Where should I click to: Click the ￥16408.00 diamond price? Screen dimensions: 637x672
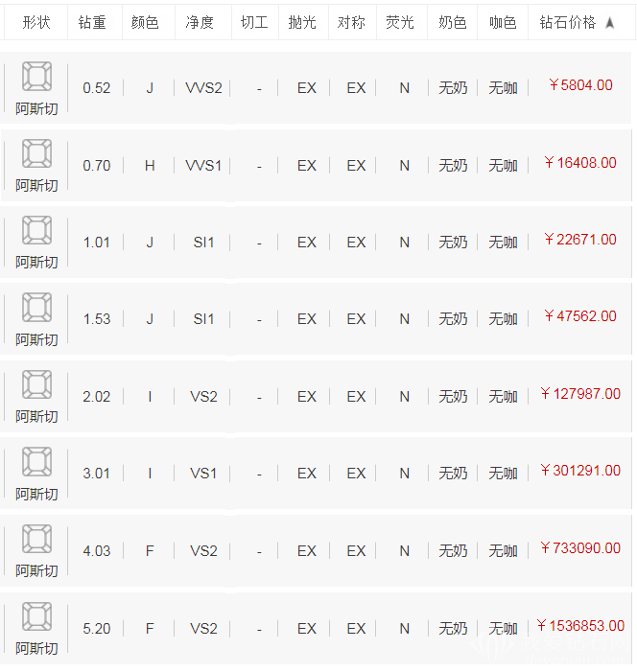580,163
